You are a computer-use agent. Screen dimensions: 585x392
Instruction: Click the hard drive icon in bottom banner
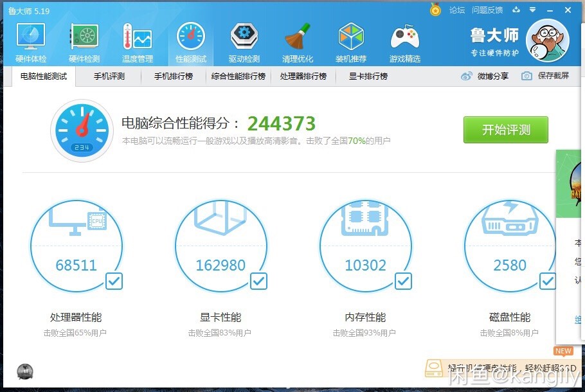433,368
